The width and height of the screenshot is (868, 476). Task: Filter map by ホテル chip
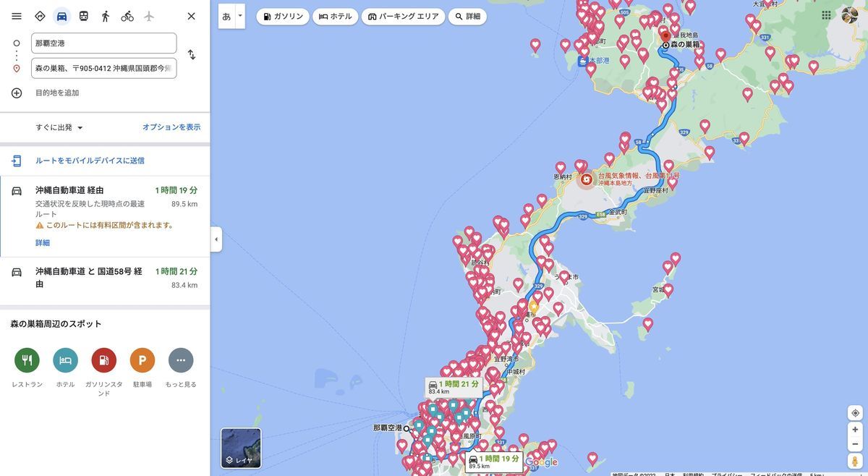click(335, 17)
